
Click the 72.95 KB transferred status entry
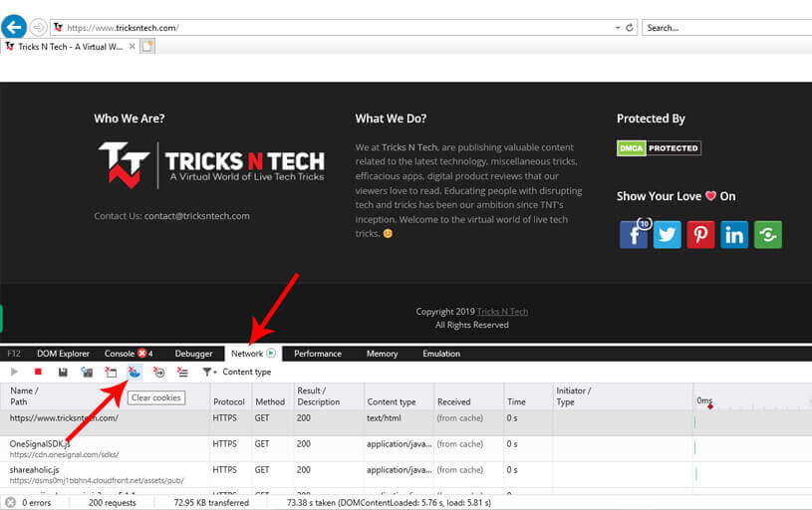tap(211, 502)
